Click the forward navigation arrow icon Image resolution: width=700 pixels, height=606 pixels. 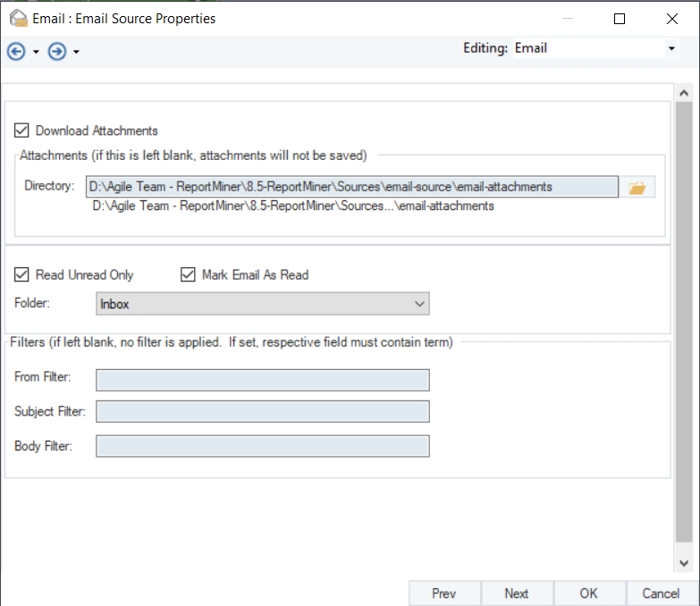click(57, 52)
